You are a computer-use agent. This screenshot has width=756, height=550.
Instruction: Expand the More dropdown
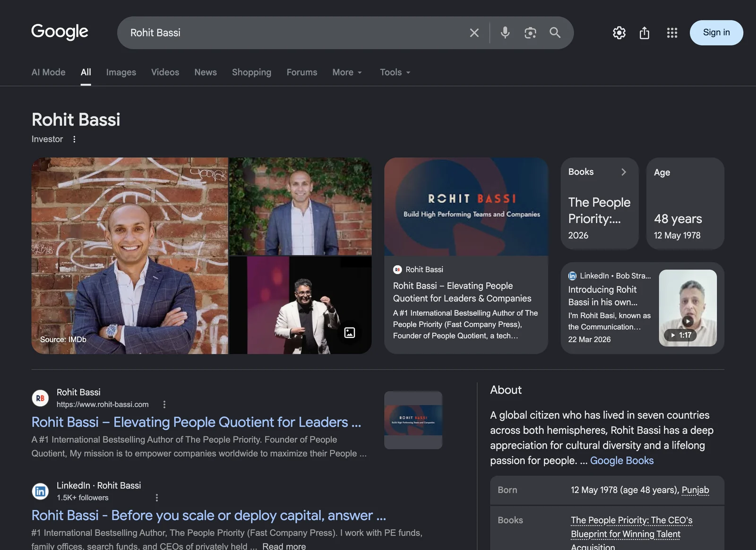point(347,72)
